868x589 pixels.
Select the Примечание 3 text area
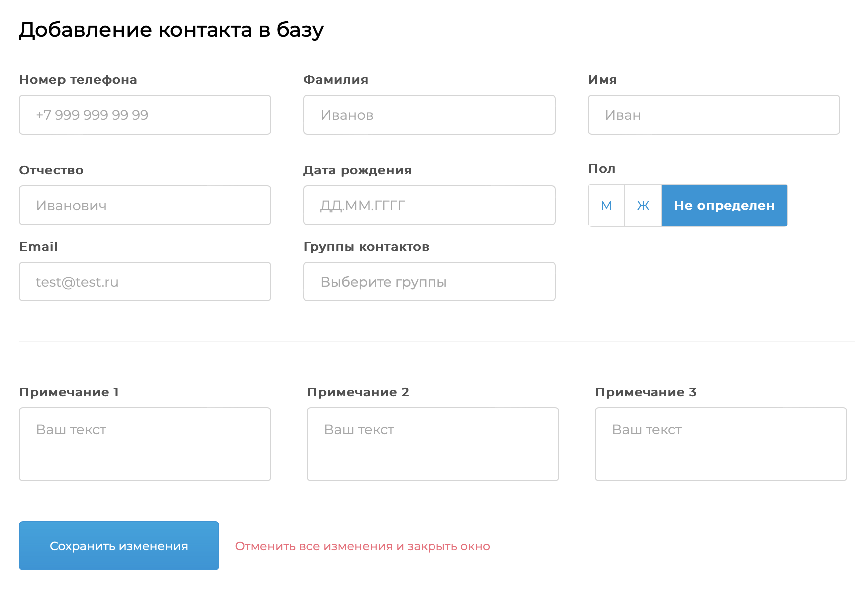pos(720,444)
